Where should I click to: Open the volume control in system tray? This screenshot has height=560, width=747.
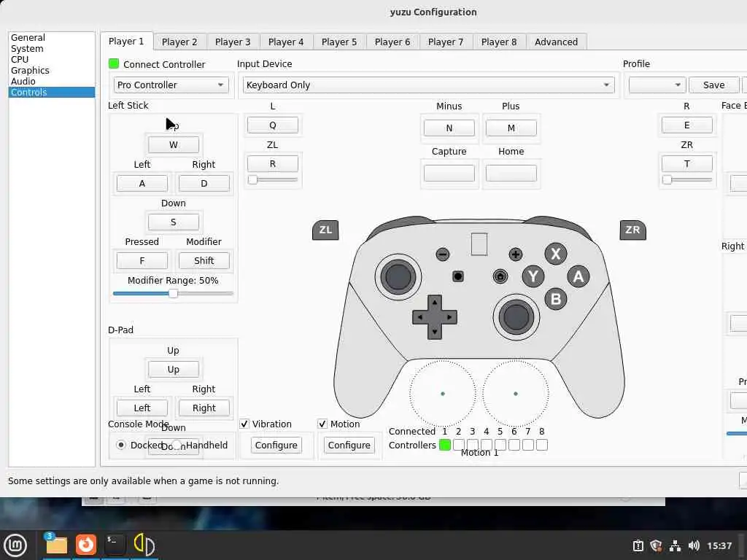[x=694, y=545]
